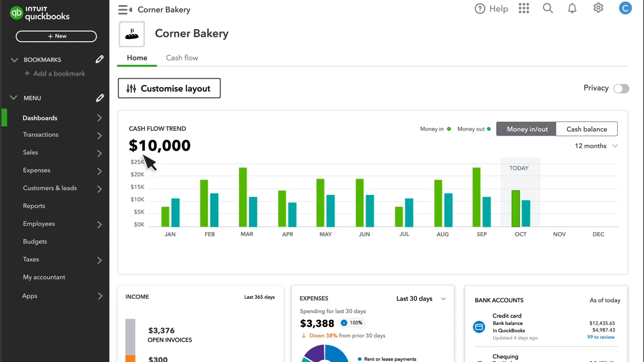Switch chart view to Cash balance
644x362 pixels.
587,129
